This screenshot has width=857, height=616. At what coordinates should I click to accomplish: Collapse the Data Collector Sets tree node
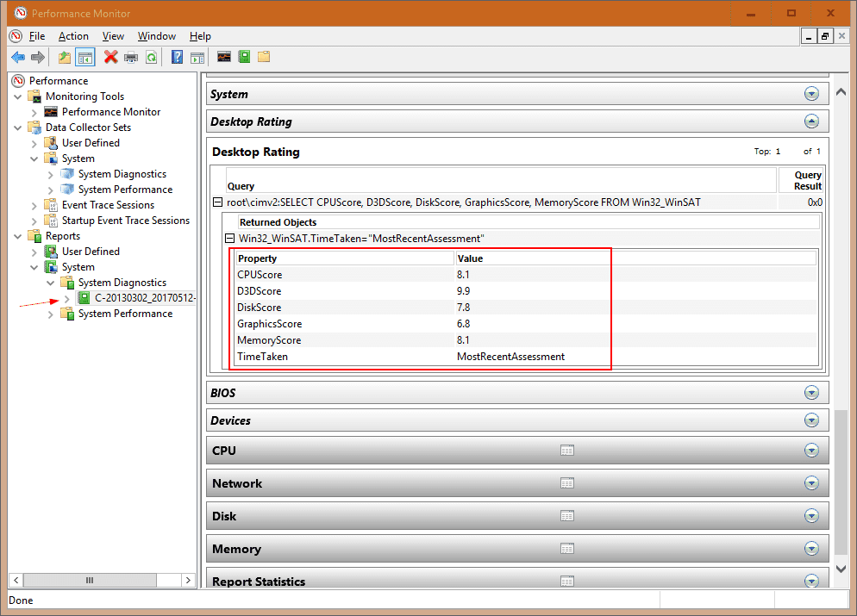(x=17, y=128)
